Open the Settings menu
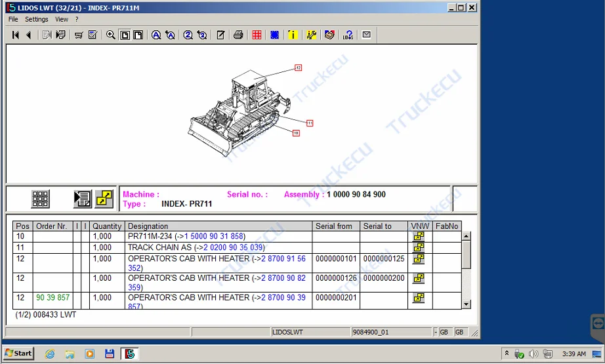Image resolution: width=605 pixels, height=364 pixels. (37, 19)
